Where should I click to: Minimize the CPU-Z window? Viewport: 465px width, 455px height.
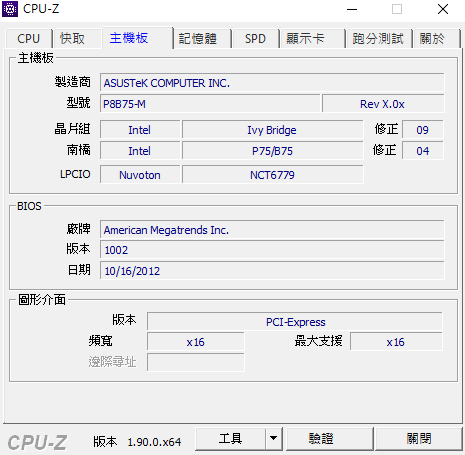pos(352,9)
